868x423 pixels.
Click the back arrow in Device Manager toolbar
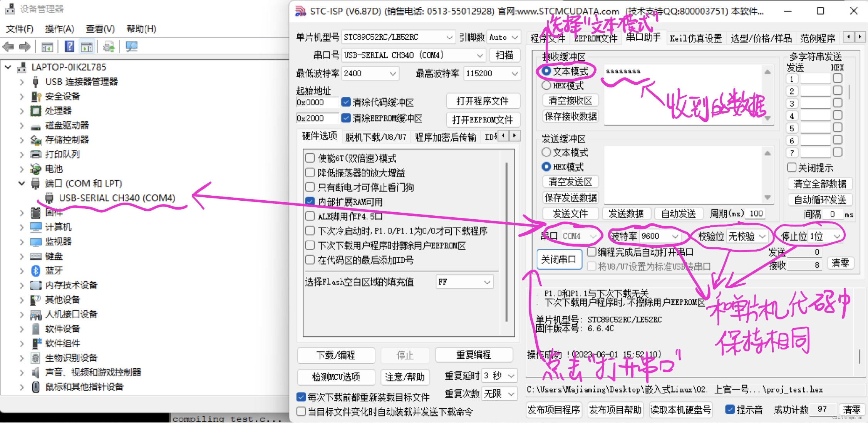click(x=8, y=47)
